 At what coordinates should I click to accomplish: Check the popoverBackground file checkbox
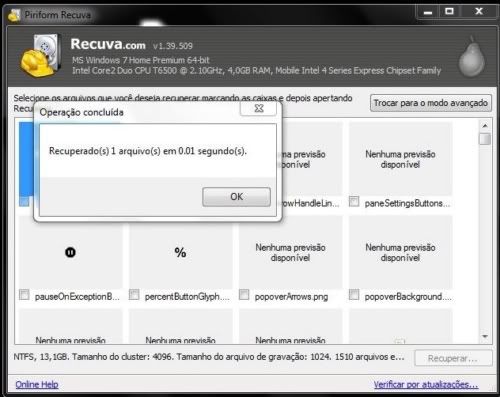(x=354, y=295)
